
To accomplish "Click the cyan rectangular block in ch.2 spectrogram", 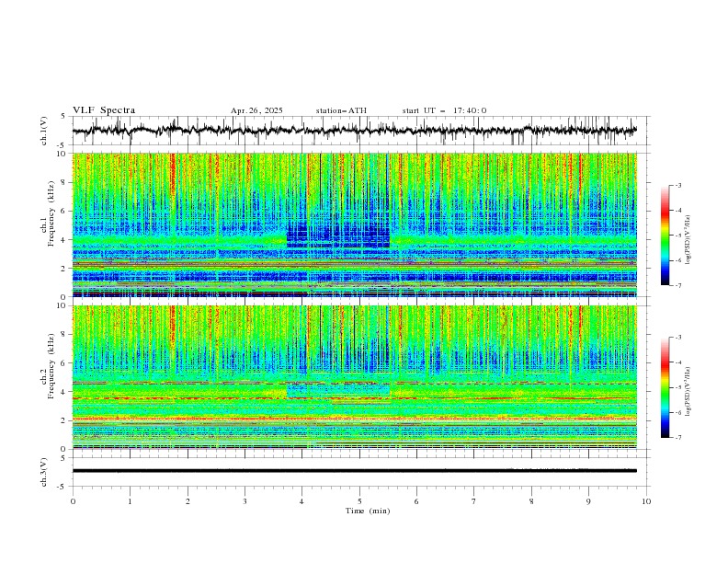I will click(x=338, y=390).
